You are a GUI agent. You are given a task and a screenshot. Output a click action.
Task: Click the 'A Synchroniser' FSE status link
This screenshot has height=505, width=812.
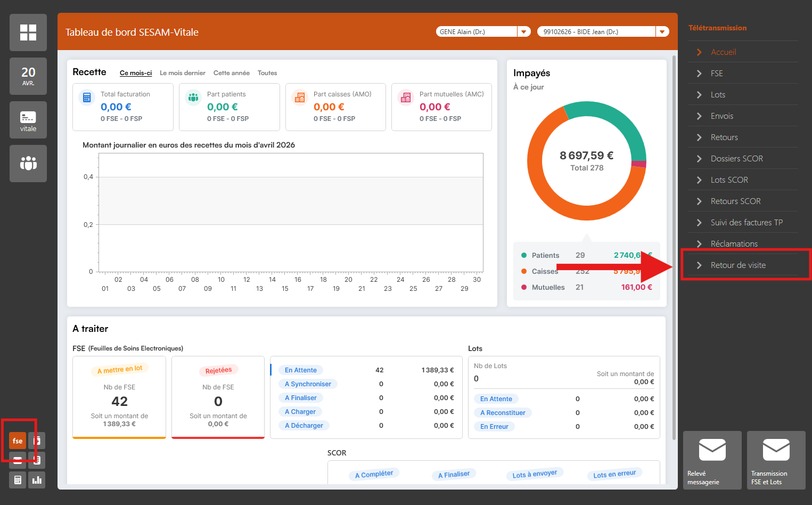point(308,384)
